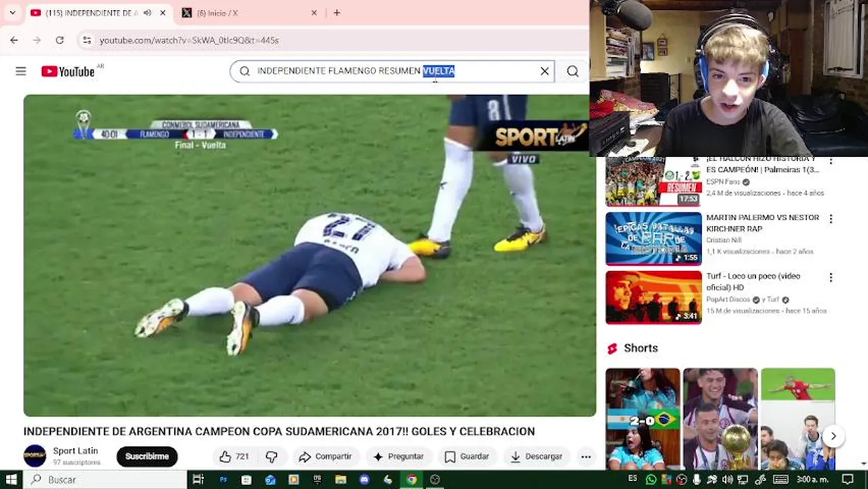868x489 pixels.
Task: Switch ES input language indicator
Action: click(x=633, y=479)
